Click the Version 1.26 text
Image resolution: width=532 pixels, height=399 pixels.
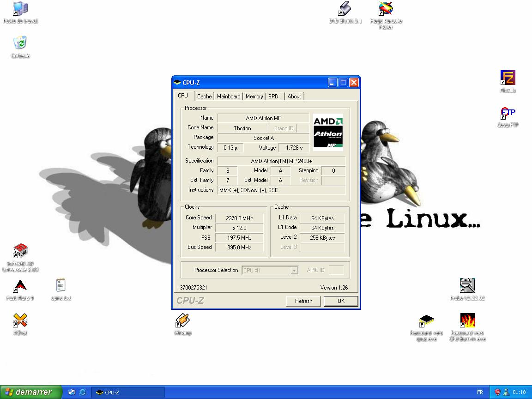[x=334, y=287]
